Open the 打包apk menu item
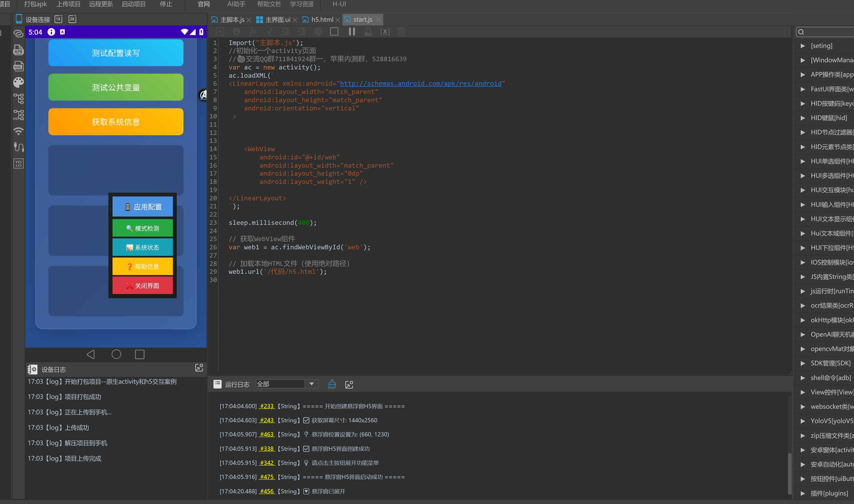The image size is (854, 504). [x=35, y=4]
